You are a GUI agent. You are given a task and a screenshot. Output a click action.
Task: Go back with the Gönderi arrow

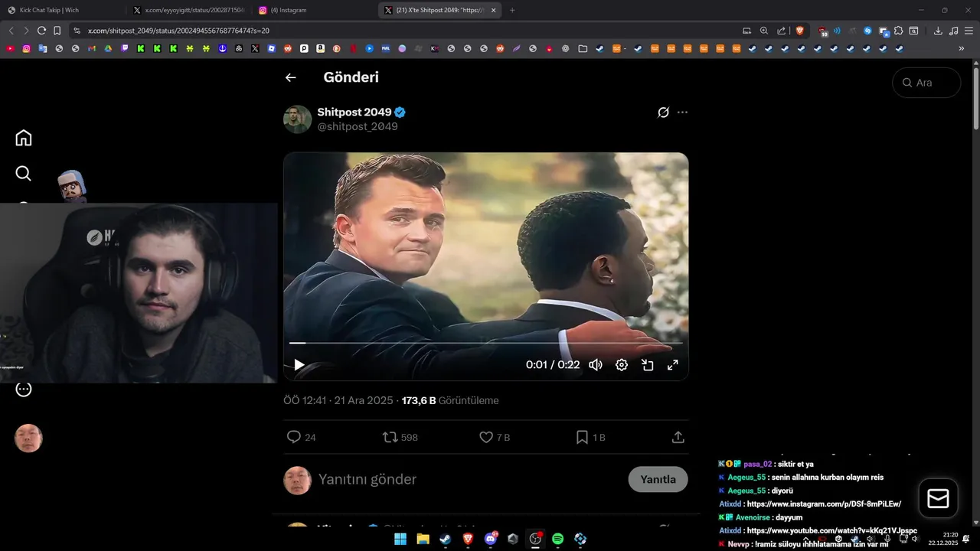point(290,77)
